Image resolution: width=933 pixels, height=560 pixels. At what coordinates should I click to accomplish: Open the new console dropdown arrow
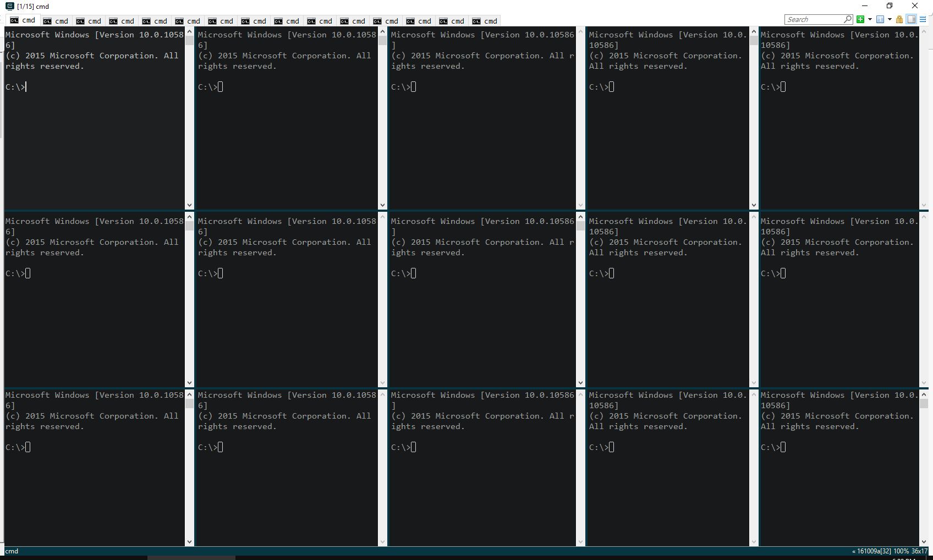870,19
